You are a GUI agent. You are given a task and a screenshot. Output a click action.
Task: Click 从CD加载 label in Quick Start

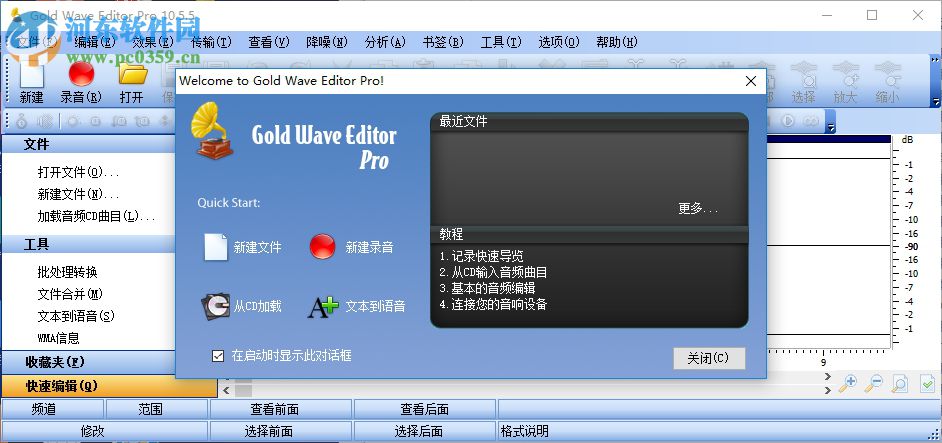pyautogui.click(x=257, y=307)
